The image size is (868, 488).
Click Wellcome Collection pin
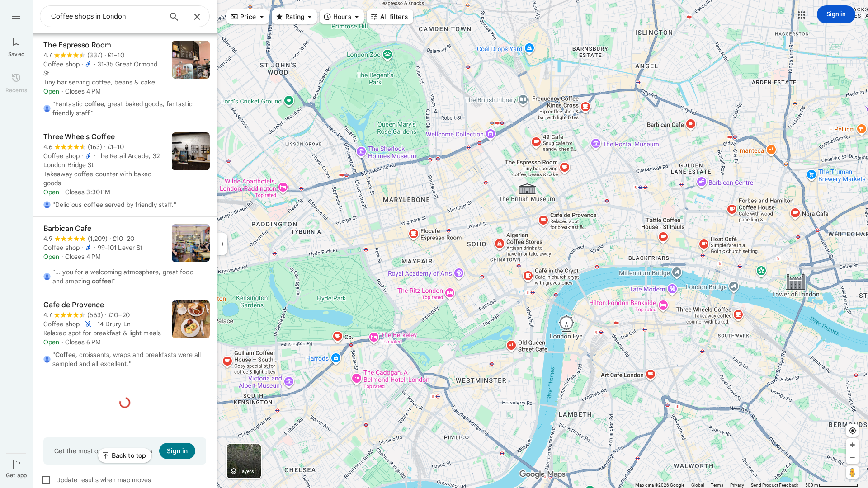tap(491, 134)
